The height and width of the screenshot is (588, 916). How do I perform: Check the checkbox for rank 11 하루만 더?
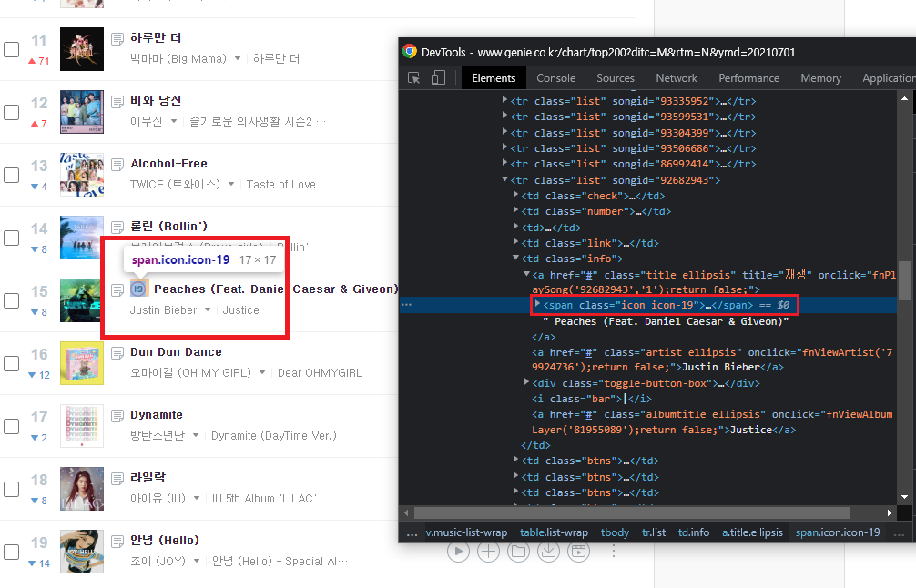point(12,50)
